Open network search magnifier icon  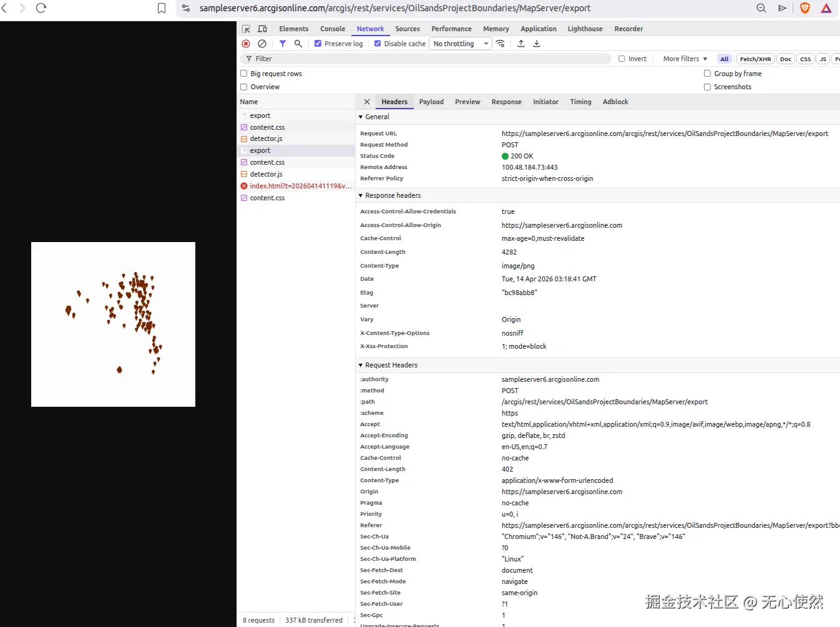(298, 44)
